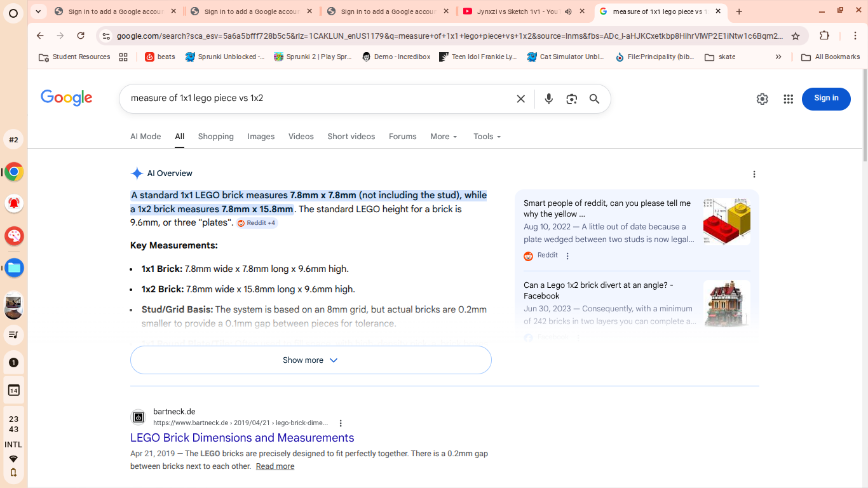The width and height of the screenshot is (868, 488).
Task: Open Google quick settings gear
Action: (x=762, y=98)
